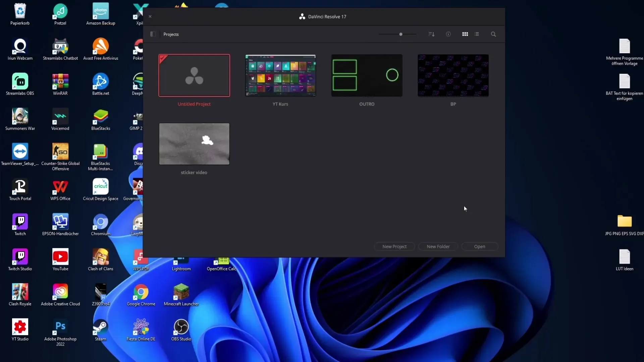Switch to list view
This screenshot has height=362, width=644.
point(477,34)
